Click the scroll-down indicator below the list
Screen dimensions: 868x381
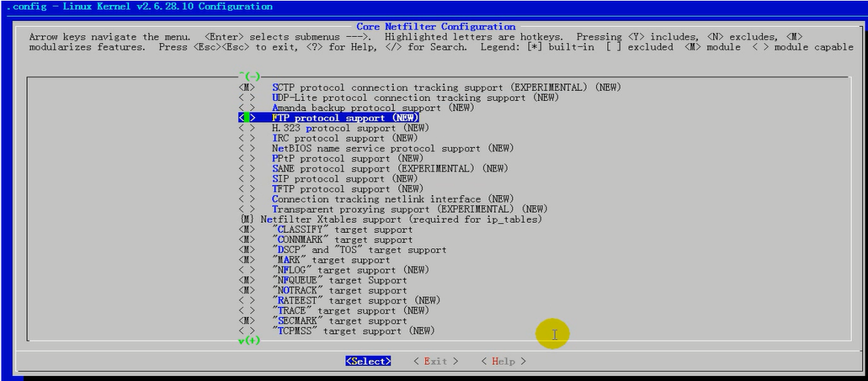tap(249, 341)
